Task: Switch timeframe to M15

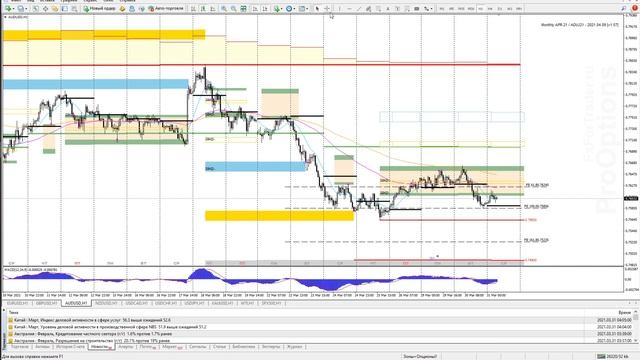Action: [x=461, y=8]
